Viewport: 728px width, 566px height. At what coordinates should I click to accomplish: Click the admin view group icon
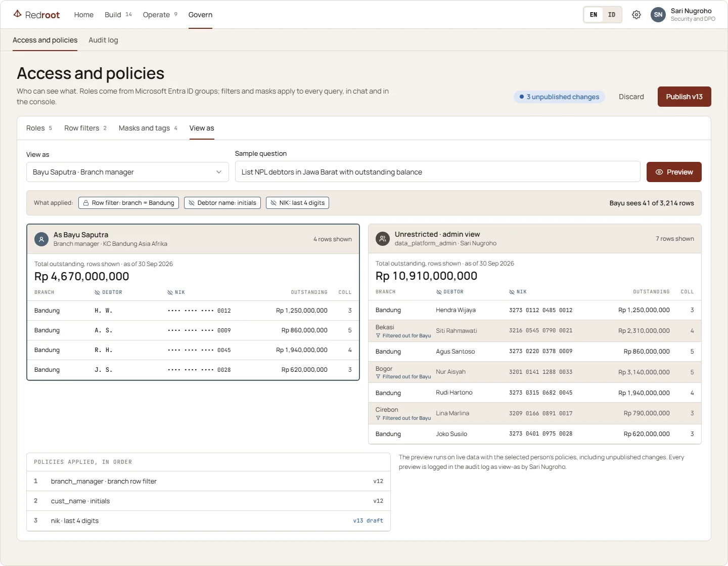tap(383, 239)
